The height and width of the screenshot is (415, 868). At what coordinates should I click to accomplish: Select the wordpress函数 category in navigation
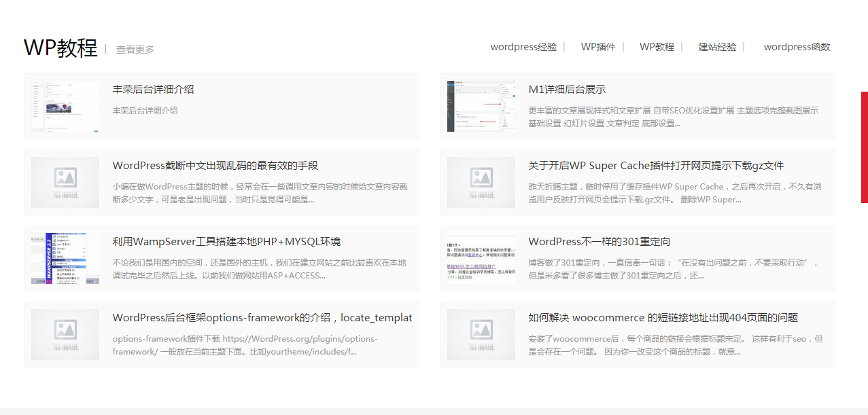(x=797, y=47)
